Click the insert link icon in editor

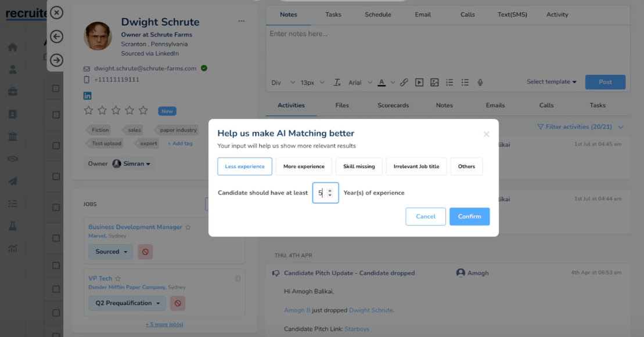pyautogui.click(x=404, y=82)
